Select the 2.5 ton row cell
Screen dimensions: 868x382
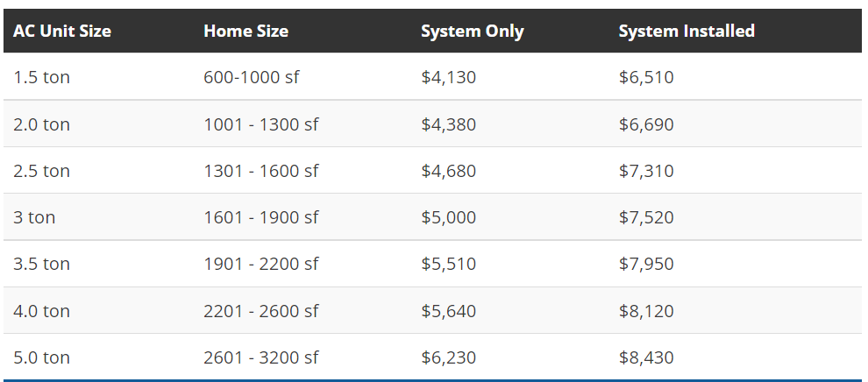pyautogui.click(x=41, y=170)
